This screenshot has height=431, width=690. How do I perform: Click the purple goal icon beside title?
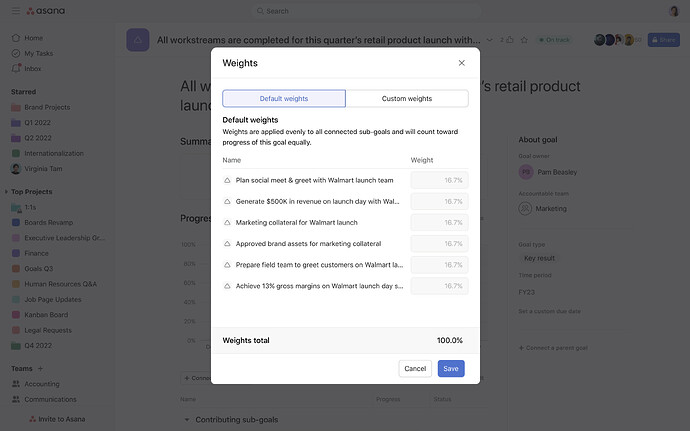(138, 40)
